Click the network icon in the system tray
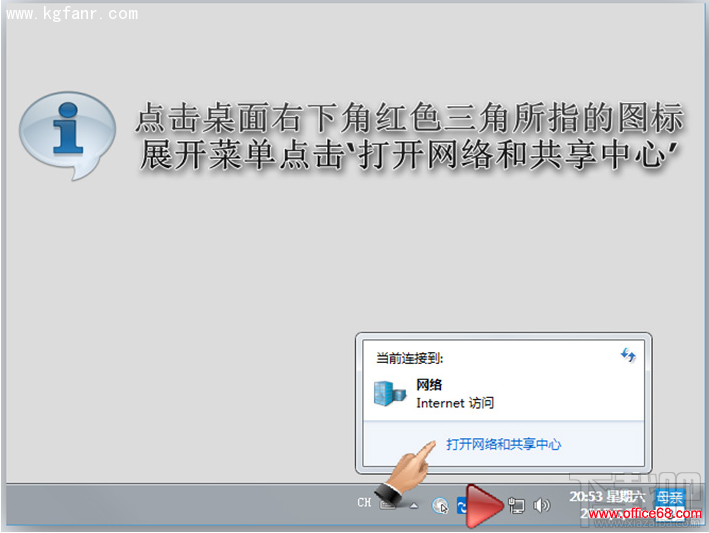709x533 pixels. point(516,505)
